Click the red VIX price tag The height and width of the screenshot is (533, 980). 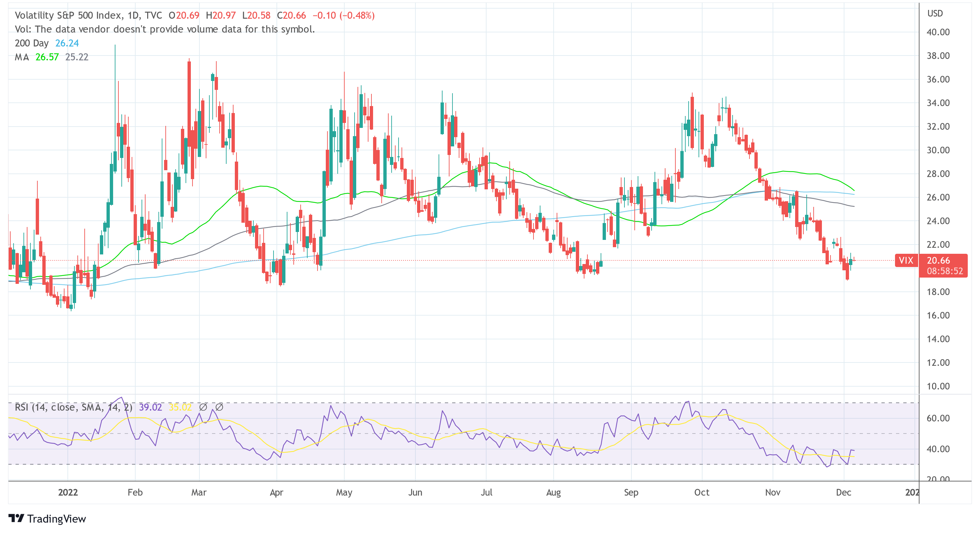(x=906, y=260)
